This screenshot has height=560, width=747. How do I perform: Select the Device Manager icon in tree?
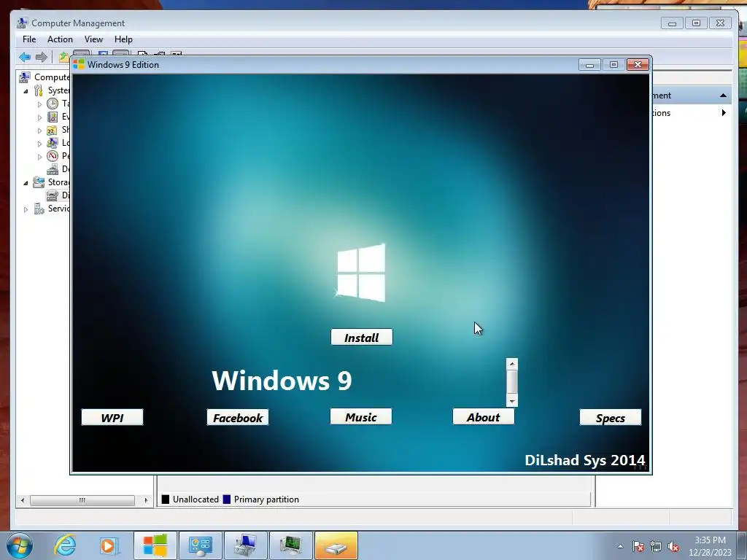tap(53, 169)
